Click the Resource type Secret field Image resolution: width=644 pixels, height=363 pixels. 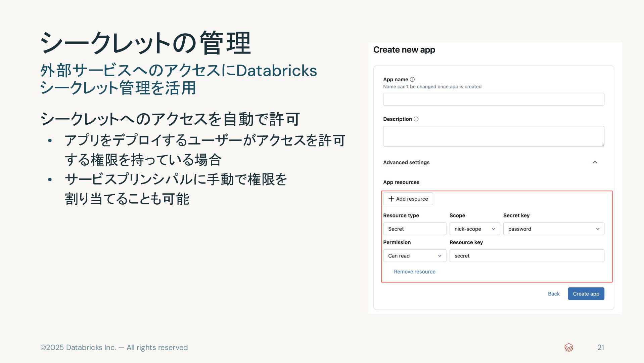(415, 229)
